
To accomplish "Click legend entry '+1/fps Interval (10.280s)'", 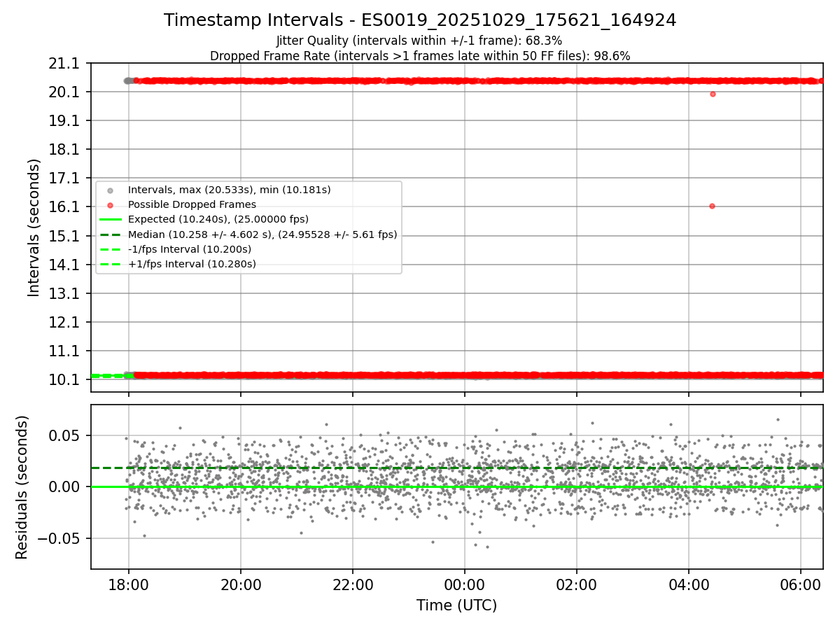I will (x=192, y=264).
